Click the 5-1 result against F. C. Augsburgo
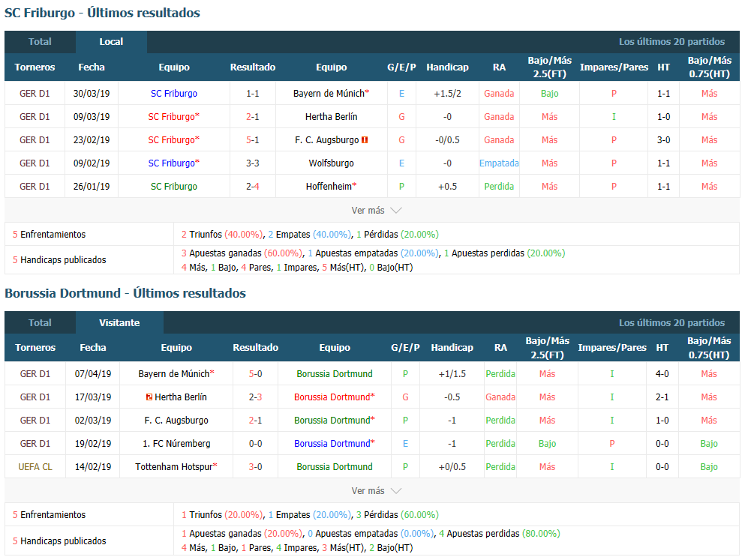The height and width of the screenshot is (560, 745). (x=253, y=140)
